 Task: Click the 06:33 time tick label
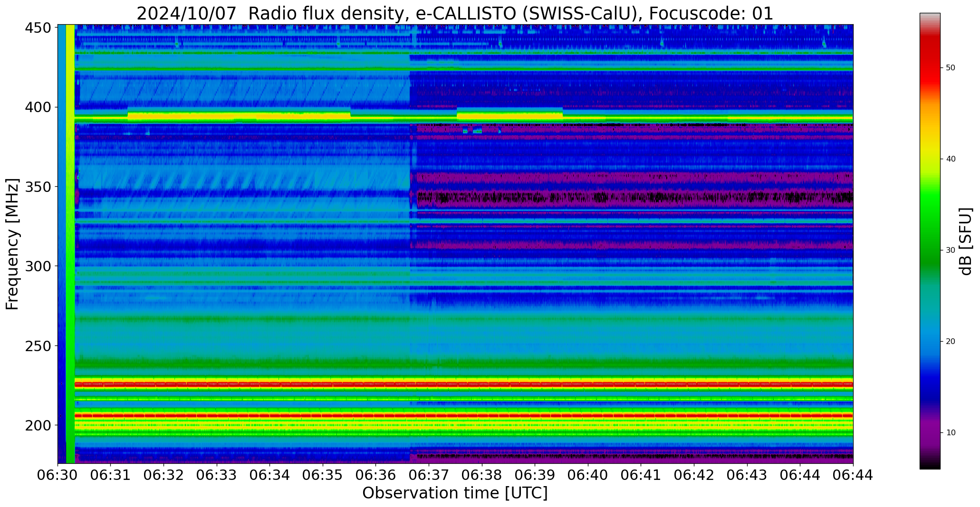[x=217, y=475]
